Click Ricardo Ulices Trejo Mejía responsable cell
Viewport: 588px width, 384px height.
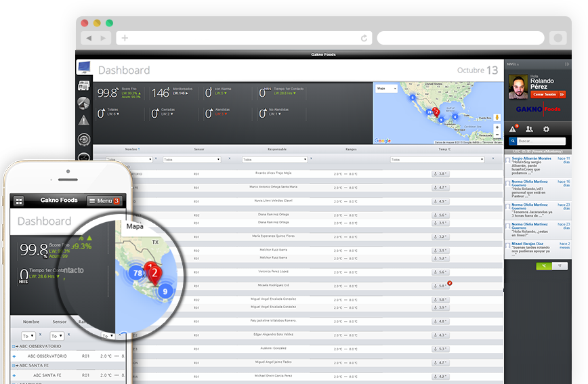pos(274,173)
